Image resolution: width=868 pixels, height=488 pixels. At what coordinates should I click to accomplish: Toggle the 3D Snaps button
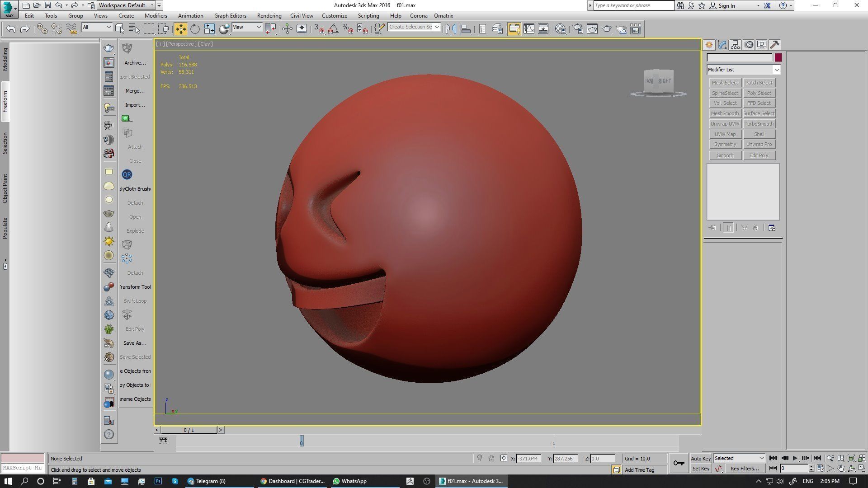tap(319, 29)
